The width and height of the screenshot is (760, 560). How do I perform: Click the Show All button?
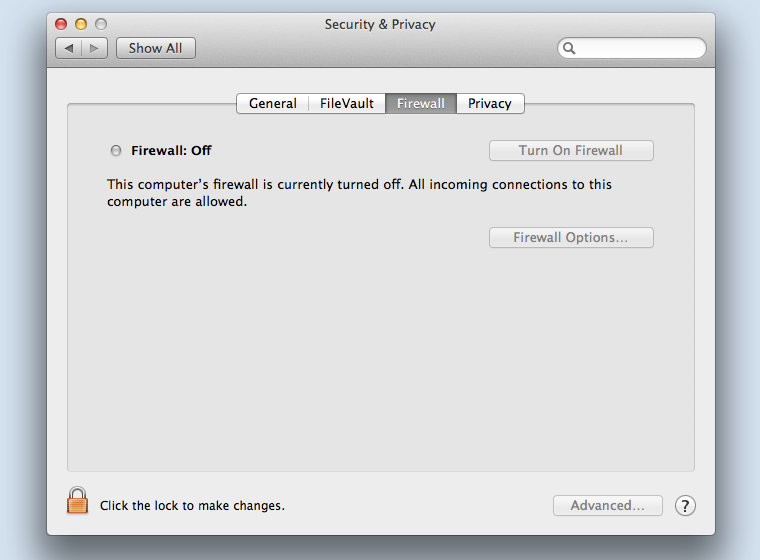(156, 48)
